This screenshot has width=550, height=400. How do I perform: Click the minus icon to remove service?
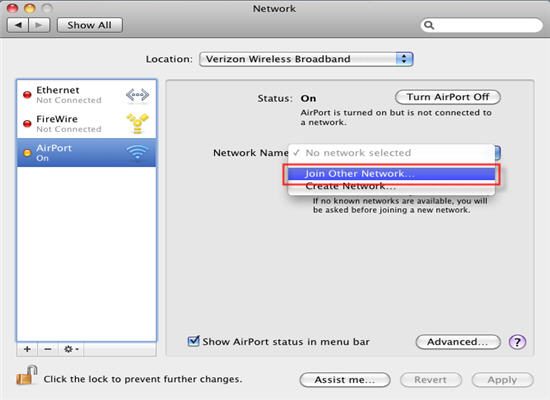click(48, 349)
